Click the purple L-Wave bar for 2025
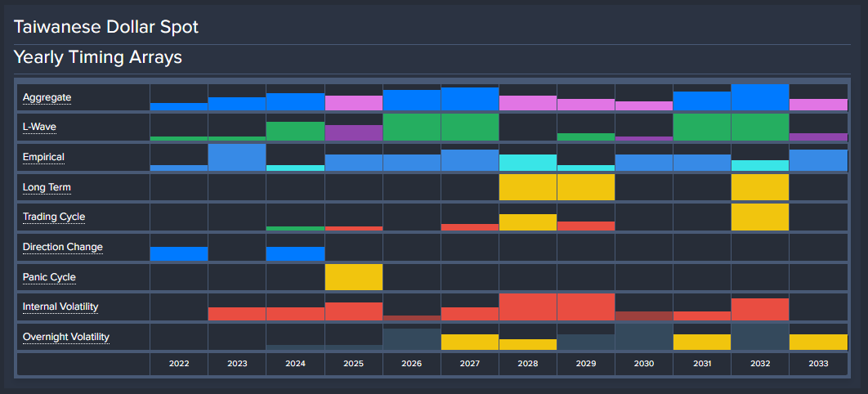This screenshot has height=394, width=868. tap(353, 132)
